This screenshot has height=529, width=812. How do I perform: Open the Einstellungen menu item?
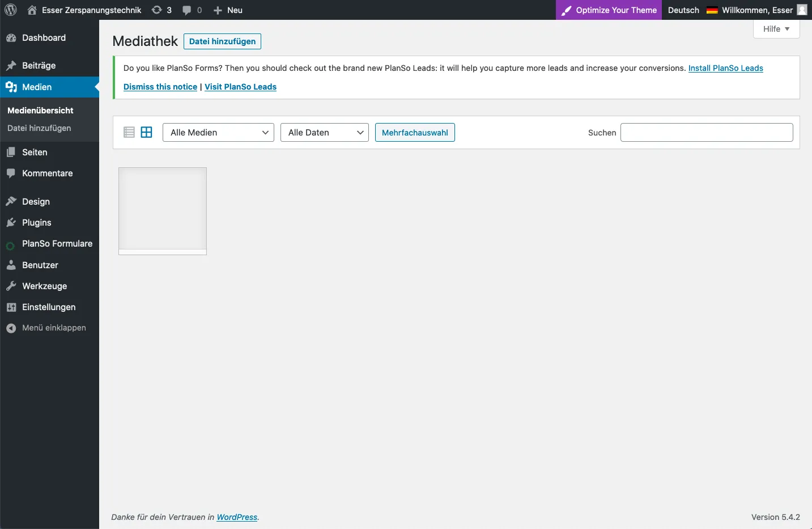click(x=49, y=307)
